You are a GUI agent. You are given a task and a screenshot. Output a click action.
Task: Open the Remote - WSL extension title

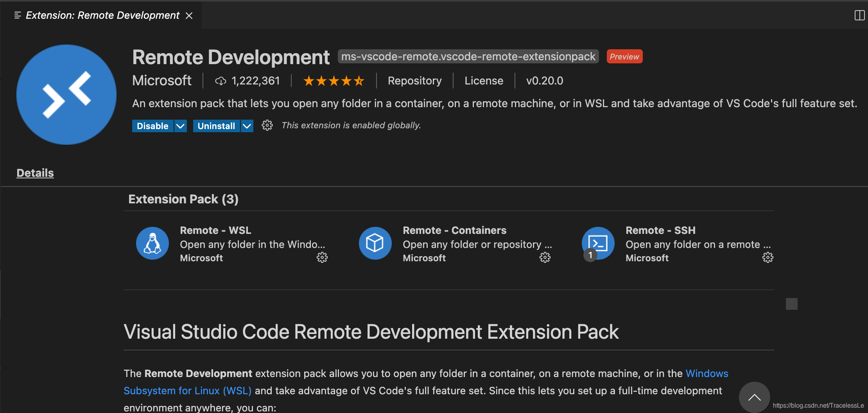pos(215,230)
